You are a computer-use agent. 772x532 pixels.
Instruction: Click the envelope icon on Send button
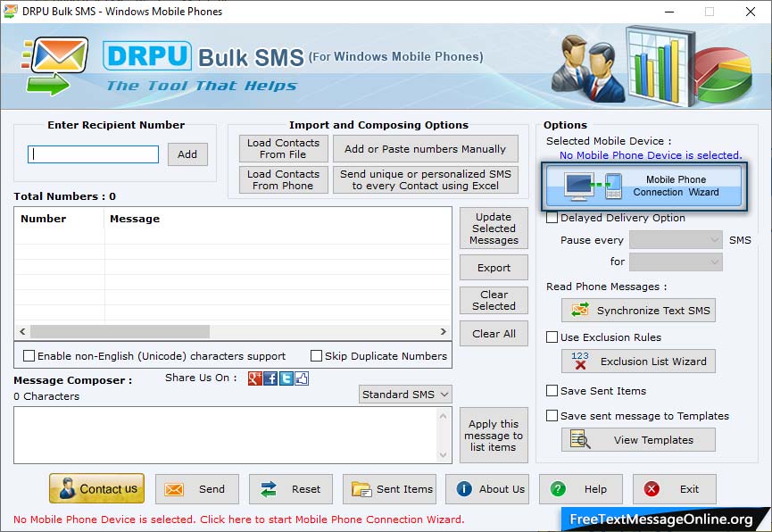[x=174, y=489]
